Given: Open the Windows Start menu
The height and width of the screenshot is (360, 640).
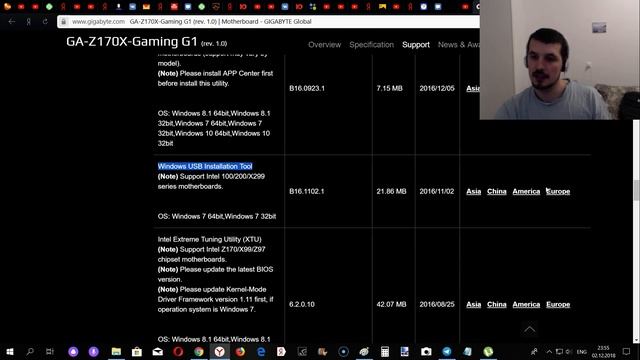Looking at the screenshot, I should 10,351.
